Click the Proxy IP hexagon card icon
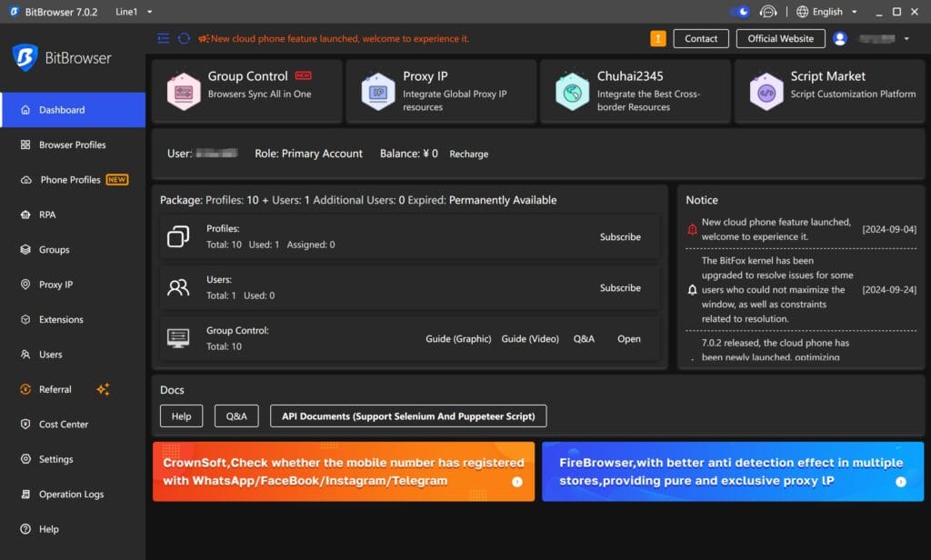Image resolution: width=931 pixels, height=560 pixels. (x=378, y=92)
